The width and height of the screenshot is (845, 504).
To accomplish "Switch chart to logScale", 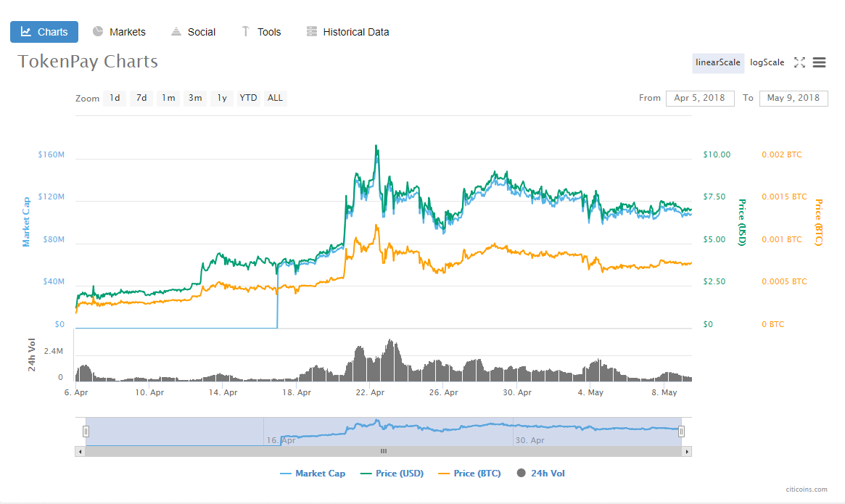I will [767, 62].
